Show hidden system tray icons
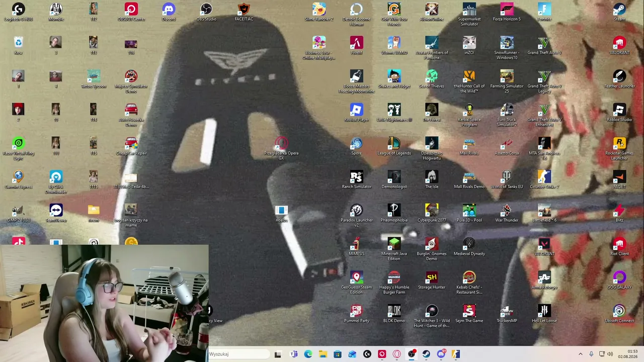 coord(580,354)
